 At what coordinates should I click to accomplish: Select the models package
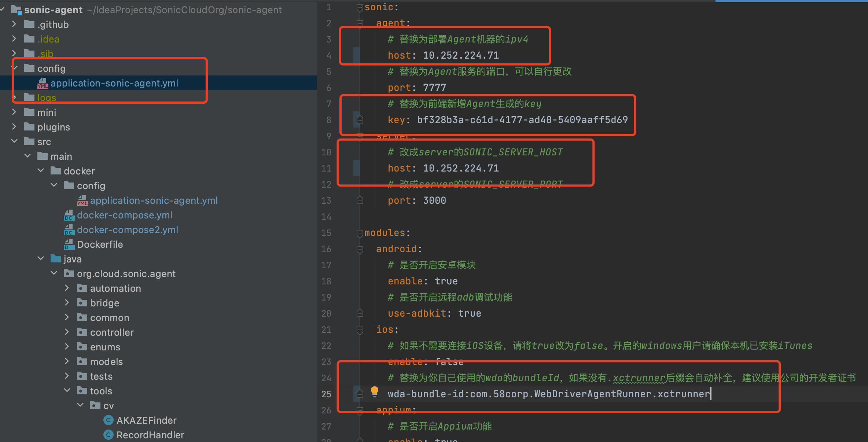click(x=106, y=362)
